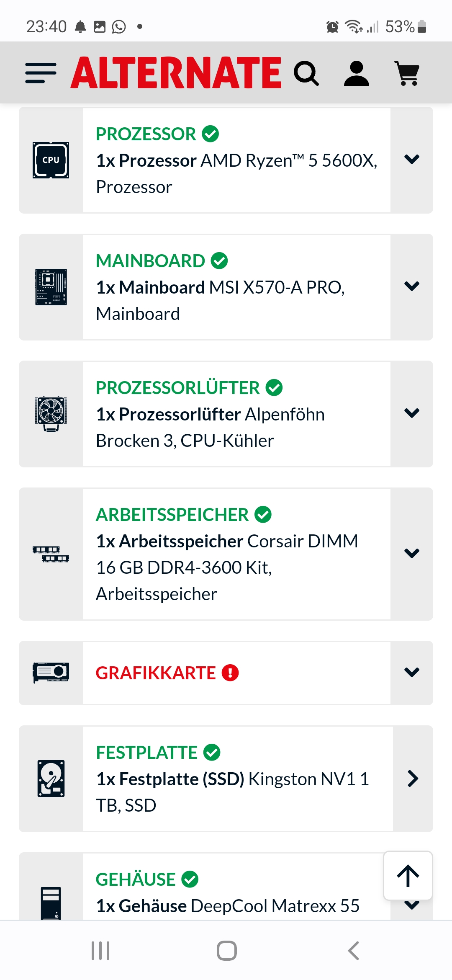This screenshot has height=980, width=452.
Task: Tap the hard drive icon
Action: pos(51,779)
